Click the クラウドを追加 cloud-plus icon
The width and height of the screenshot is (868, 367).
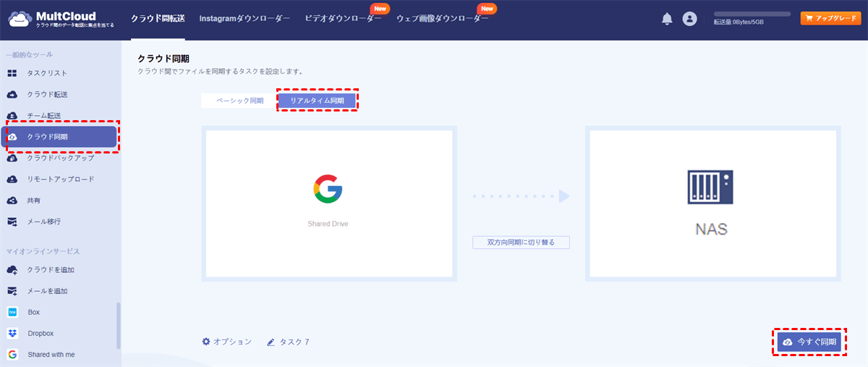click(12, 270)
